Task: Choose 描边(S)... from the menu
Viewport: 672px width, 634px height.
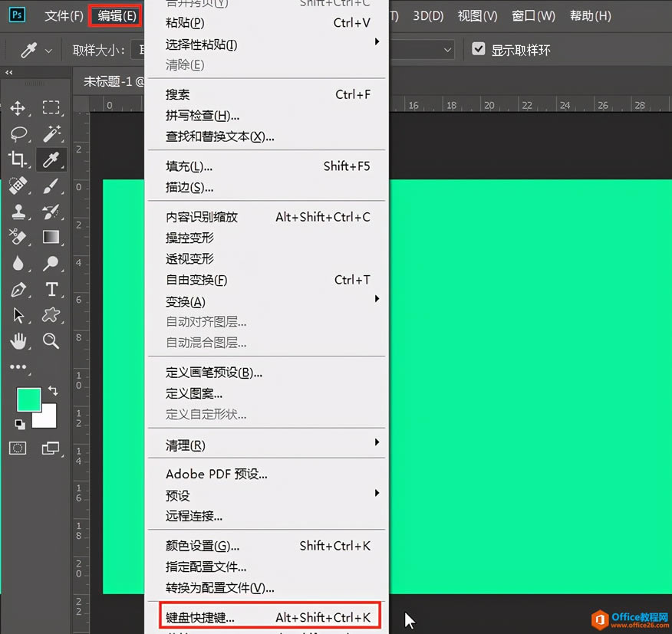Action: (266, 187)
